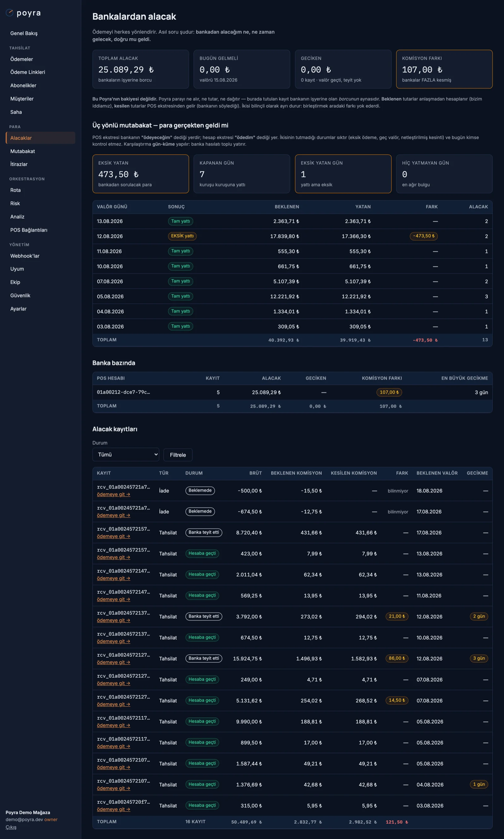Go to Webhook'lar settings
The image size is (504, 839).
(25, 256)
